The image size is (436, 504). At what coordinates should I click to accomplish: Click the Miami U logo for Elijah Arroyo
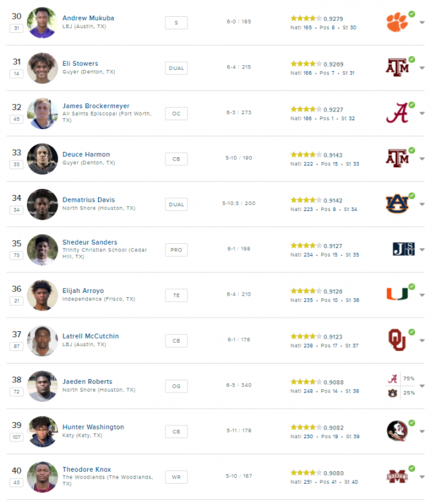(396, 294)
